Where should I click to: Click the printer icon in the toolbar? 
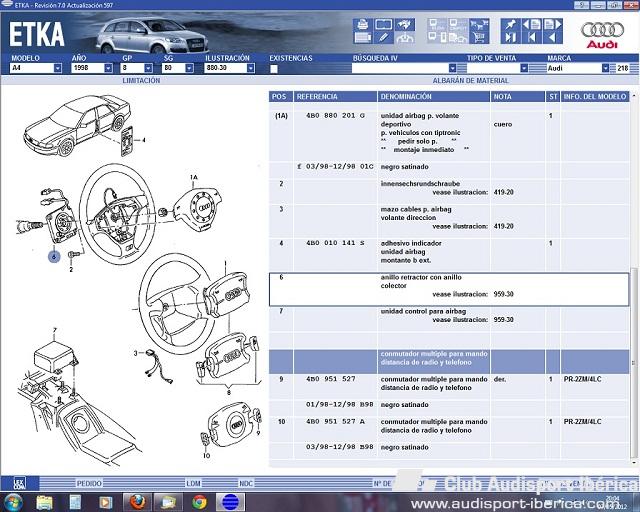tap(362, 24)
